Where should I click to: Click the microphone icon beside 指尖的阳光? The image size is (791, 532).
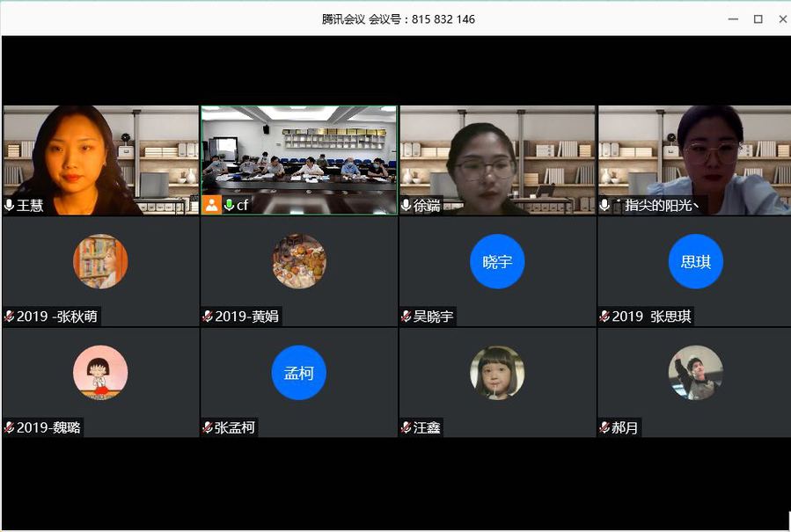[x=605, y=206]
